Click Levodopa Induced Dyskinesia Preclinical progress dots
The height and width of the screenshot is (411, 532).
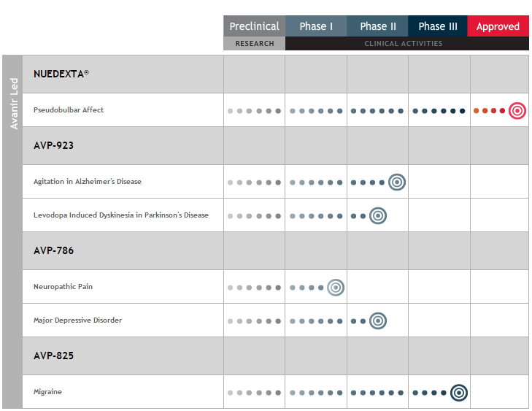pos(254,216)
